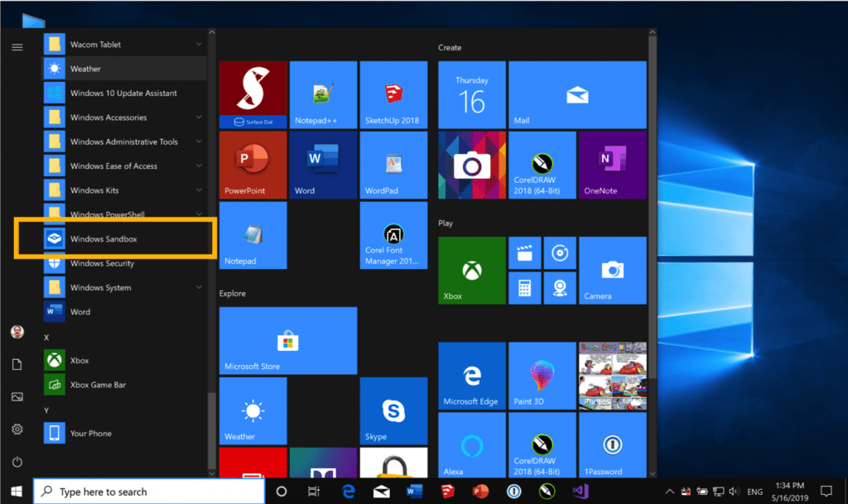Screen dimensions: 848x504
Task: Click the user account avatar
Action: 17,332
